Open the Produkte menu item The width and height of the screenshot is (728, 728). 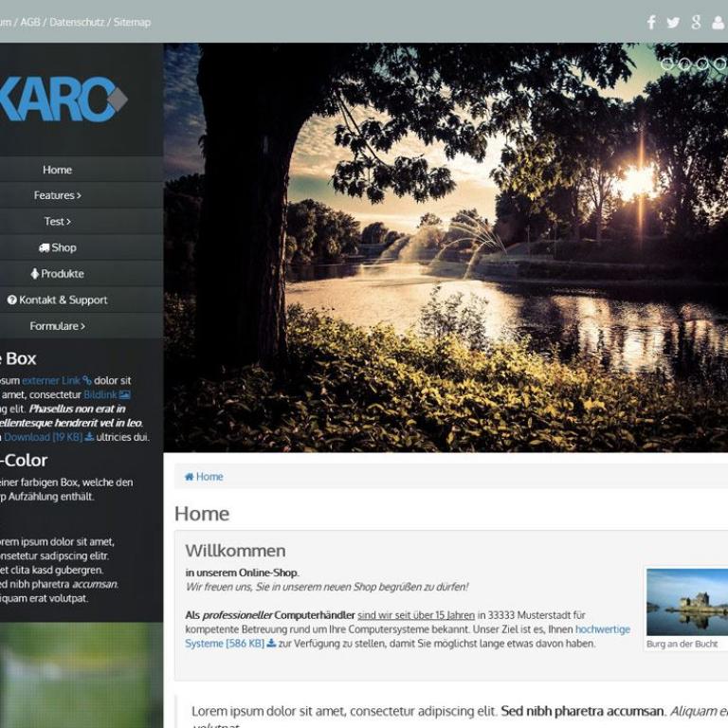pyautogui.click(x=58, y=273)
